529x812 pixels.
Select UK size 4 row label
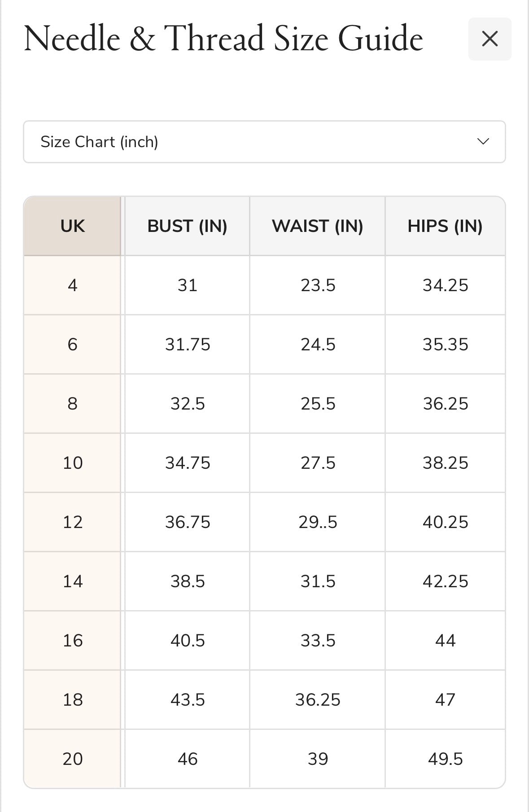click(72, 285)
